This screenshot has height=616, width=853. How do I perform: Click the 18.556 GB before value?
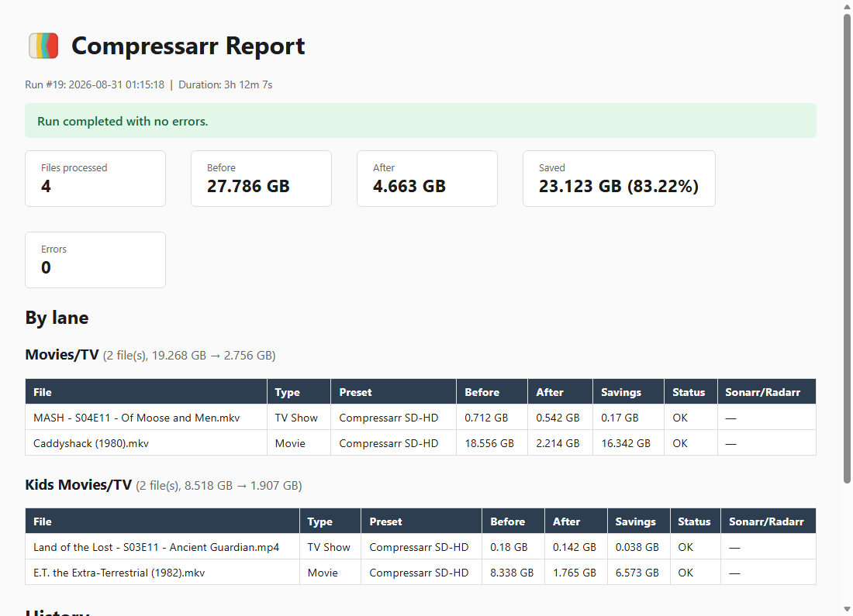(x=489, y=443)
